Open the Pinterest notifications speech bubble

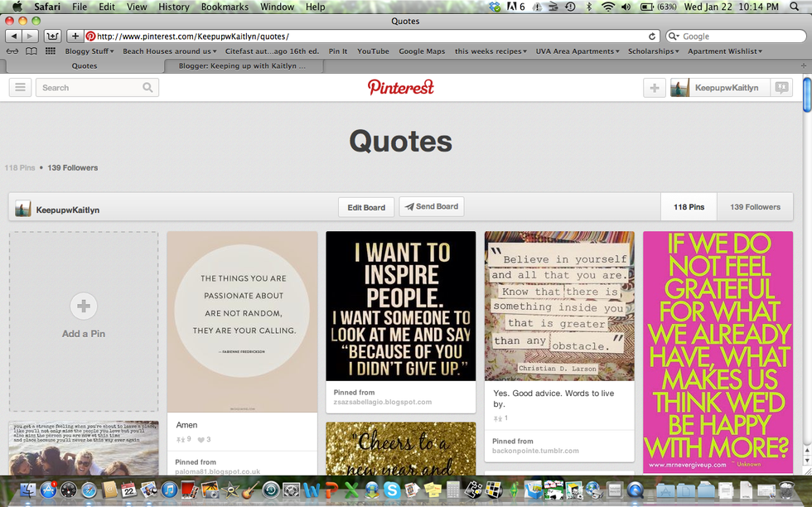781,88
